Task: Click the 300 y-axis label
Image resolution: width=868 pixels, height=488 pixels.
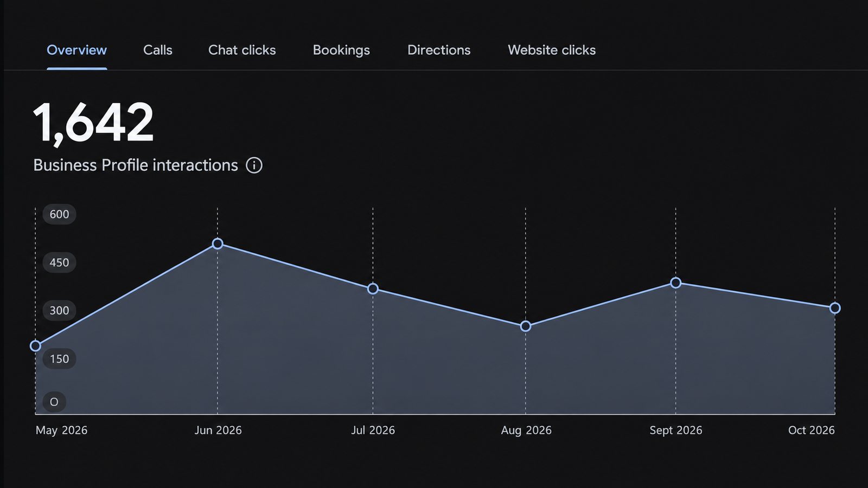Action: click(x=59, y=311)
